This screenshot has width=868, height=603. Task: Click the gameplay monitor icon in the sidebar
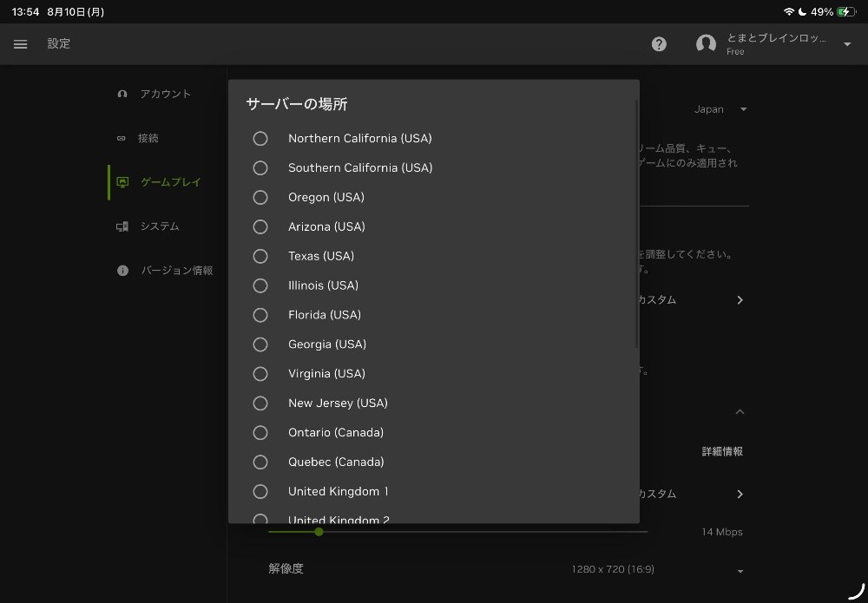pos(122,182)
